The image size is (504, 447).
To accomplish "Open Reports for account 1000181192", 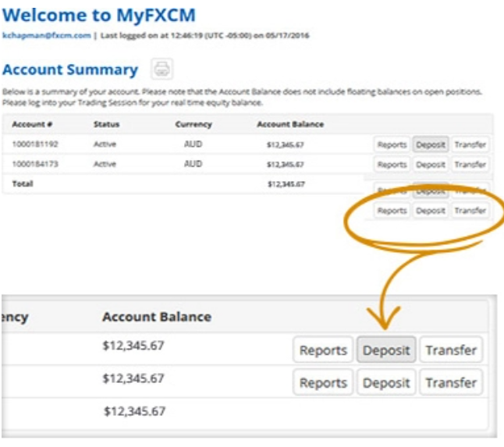I will click(x=392, y=144).
